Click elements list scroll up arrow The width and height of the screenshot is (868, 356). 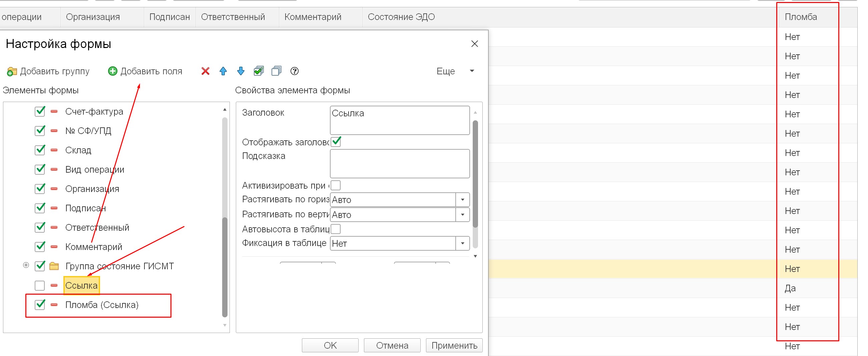[x=225, y=110]
